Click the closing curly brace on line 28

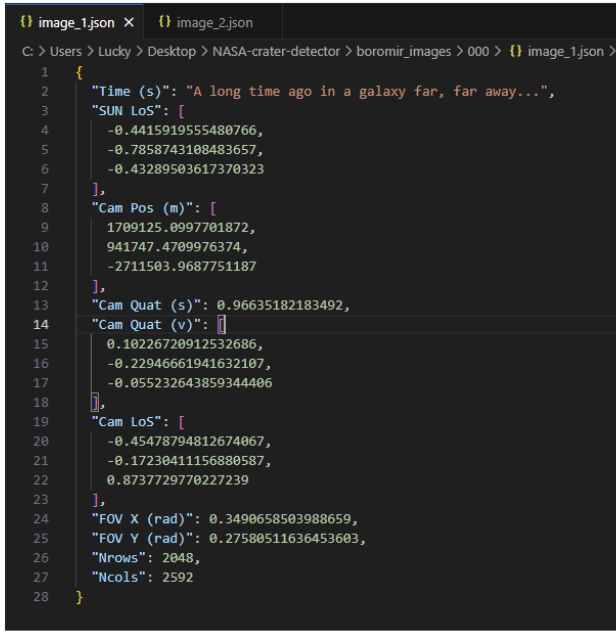click(x=79, y=597)
